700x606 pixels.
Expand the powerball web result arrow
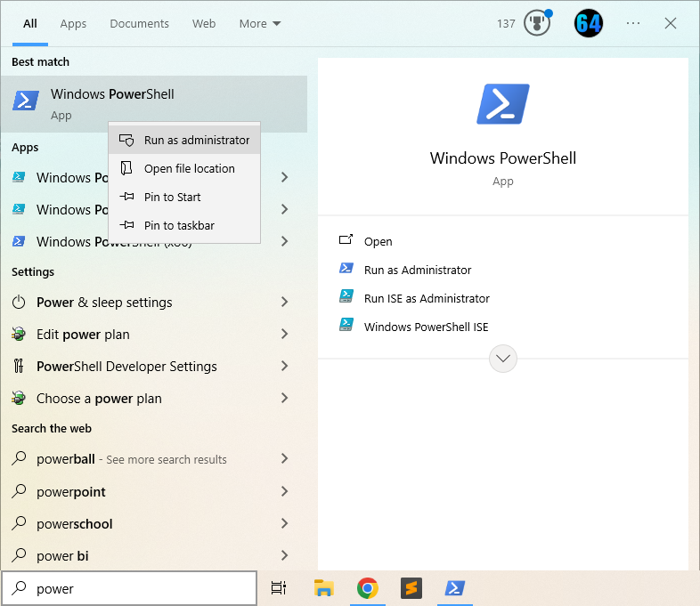pyautogui.click(x=284, y=458)
